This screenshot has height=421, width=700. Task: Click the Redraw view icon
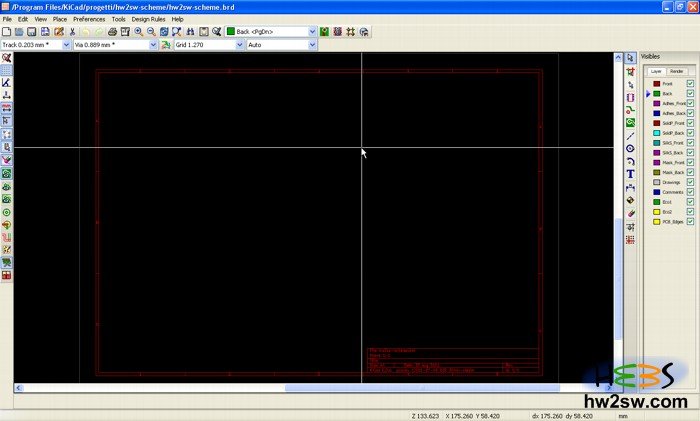(x=164, y=32)
